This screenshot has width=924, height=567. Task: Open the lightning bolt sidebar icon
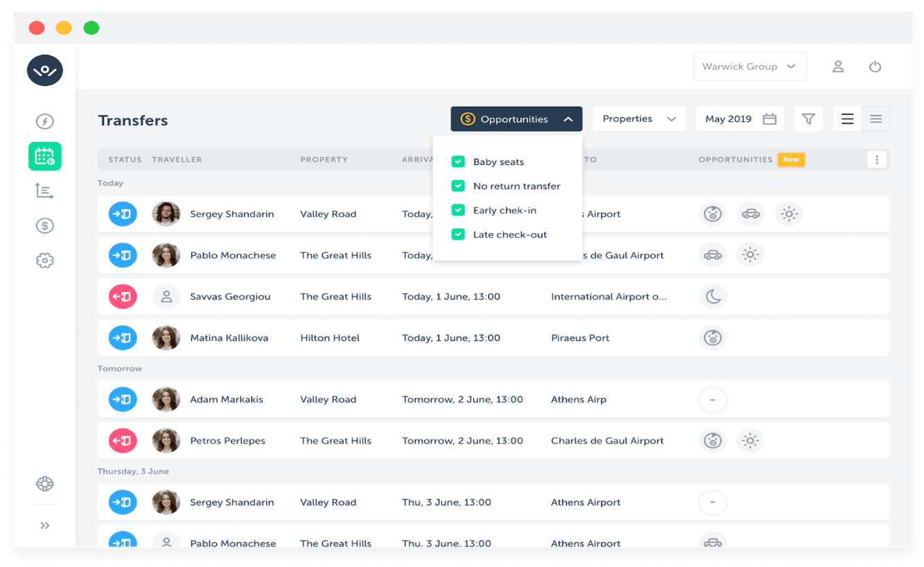click(x=45, y=122)
